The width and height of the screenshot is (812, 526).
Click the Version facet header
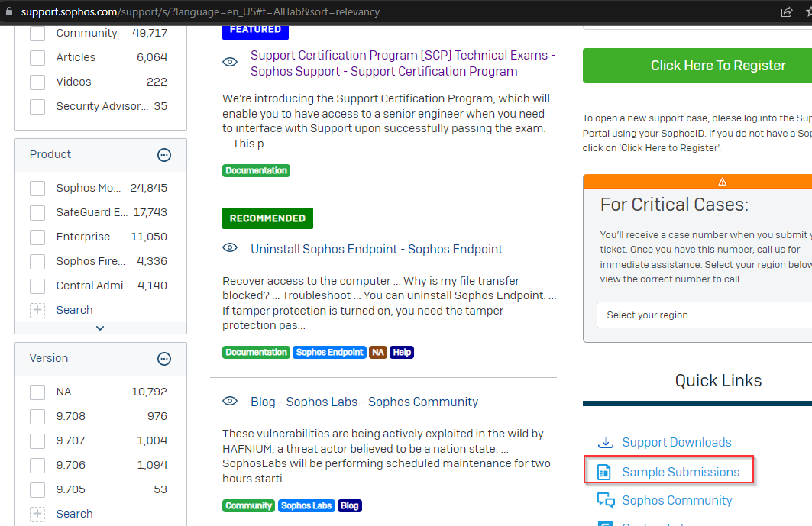101,359
